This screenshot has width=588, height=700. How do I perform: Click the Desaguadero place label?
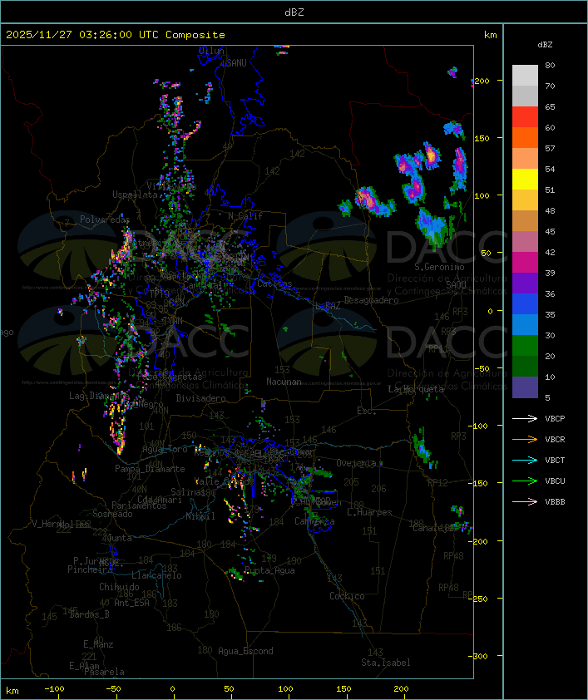371,300
